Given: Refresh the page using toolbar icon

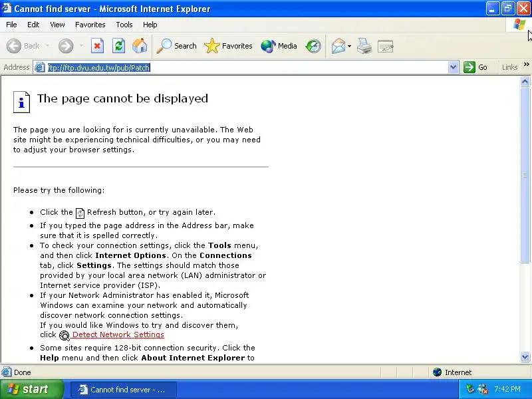Looking at the screenshot, I should [x=119, y=46].
